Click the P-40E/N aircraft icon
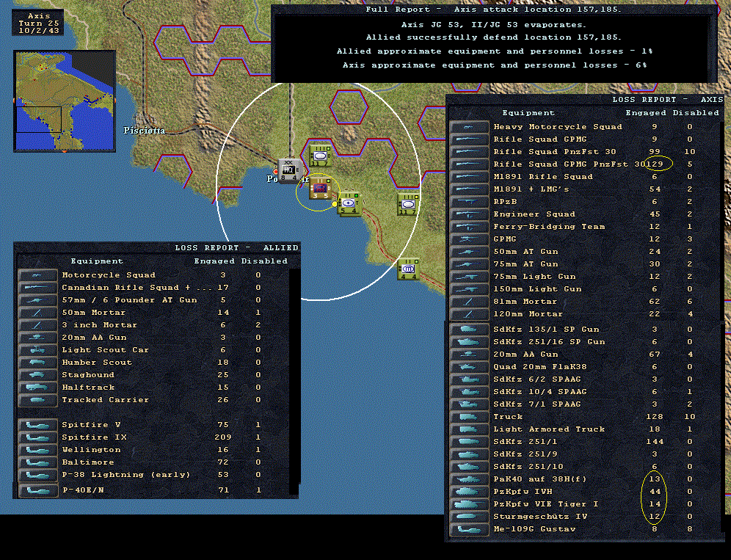 tap(37, 490)
